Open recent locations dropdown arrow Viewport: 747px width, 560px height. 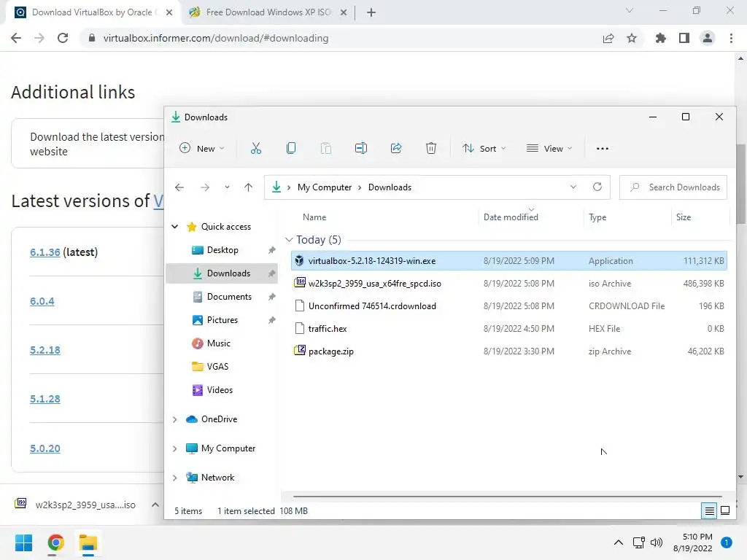click(228, 187)
